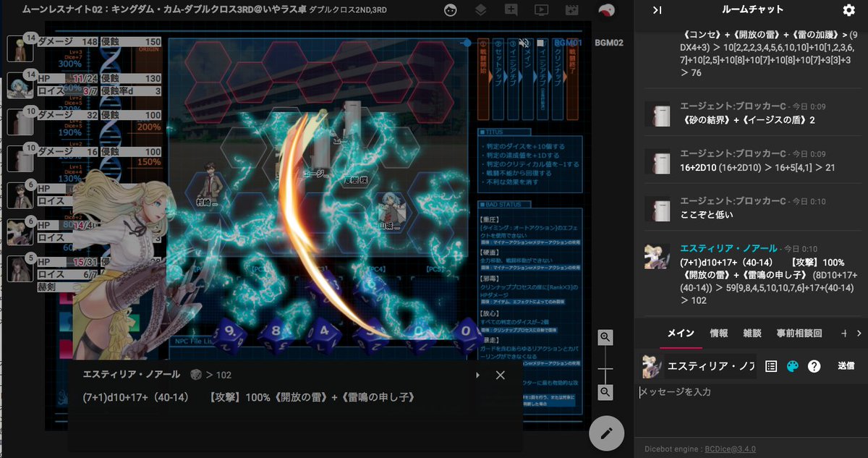The width and height of the screenshot is (868, 458).
Task: Click the speaker avatar beside name field
Action: pos(652,366)
